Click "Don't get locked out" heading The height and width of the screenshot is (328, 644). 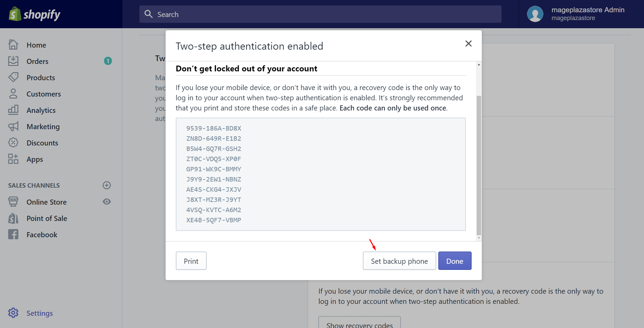246,69
